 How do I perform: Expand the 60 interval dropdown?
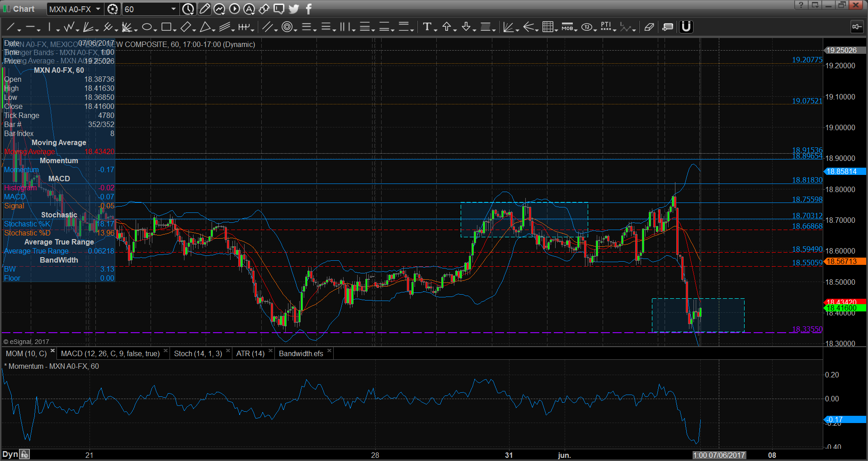pos(173,9)
